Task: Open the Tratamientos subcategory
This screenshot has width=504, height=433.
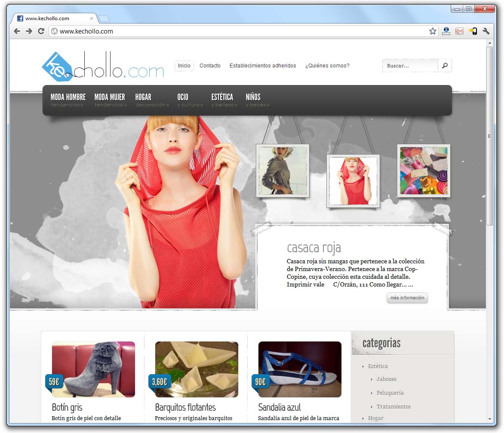Action: pos(393,407)
